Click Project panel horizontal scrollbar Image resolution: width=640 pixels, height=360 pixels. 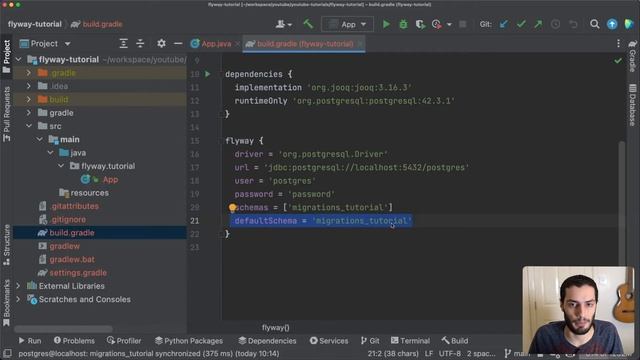(x=63, y=329)
